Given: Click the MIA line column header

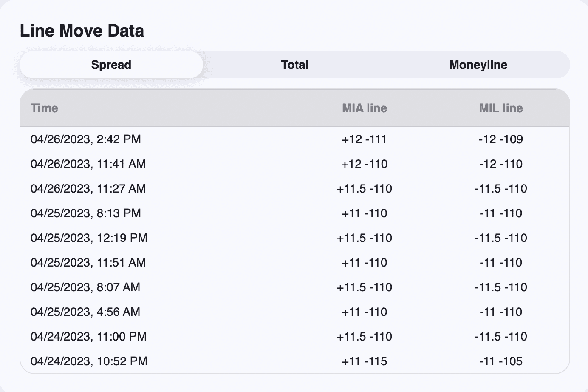Looking at the screenshot, I should click(365, 108).
